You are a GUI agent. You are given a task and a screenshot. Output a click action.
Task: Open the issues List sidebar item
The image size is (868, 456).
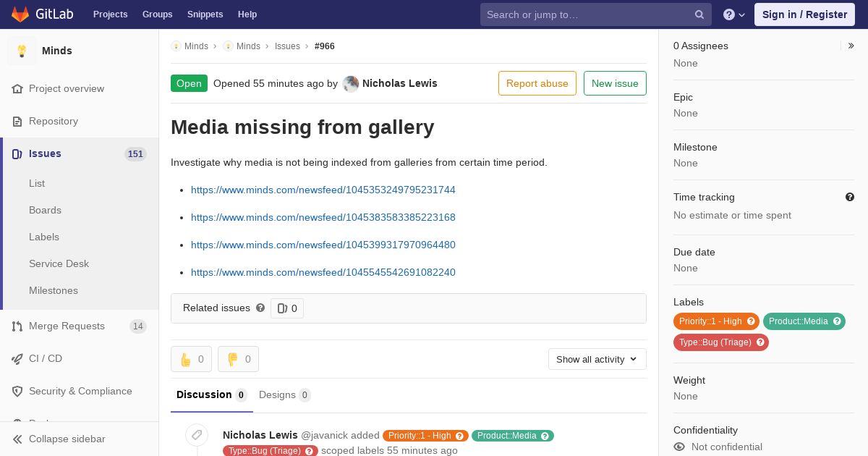pos(37,183)
